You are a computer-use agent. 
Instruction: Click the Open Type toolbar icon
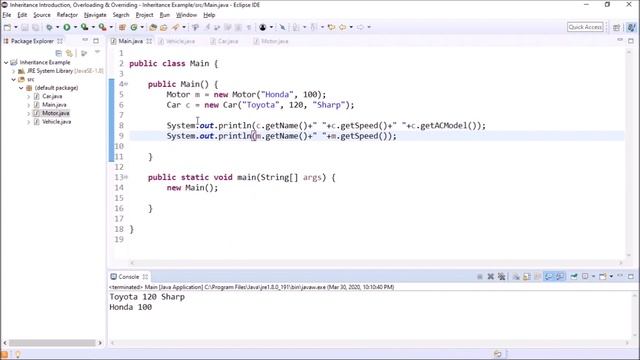[x=153, y=27]
